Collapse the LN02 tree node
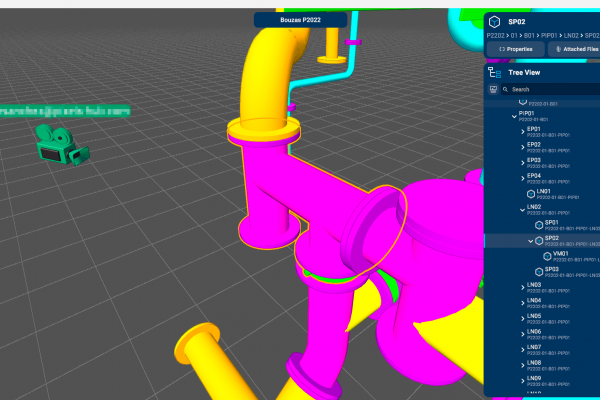This screenshot has height=400, width=600. tap(521, 208)
